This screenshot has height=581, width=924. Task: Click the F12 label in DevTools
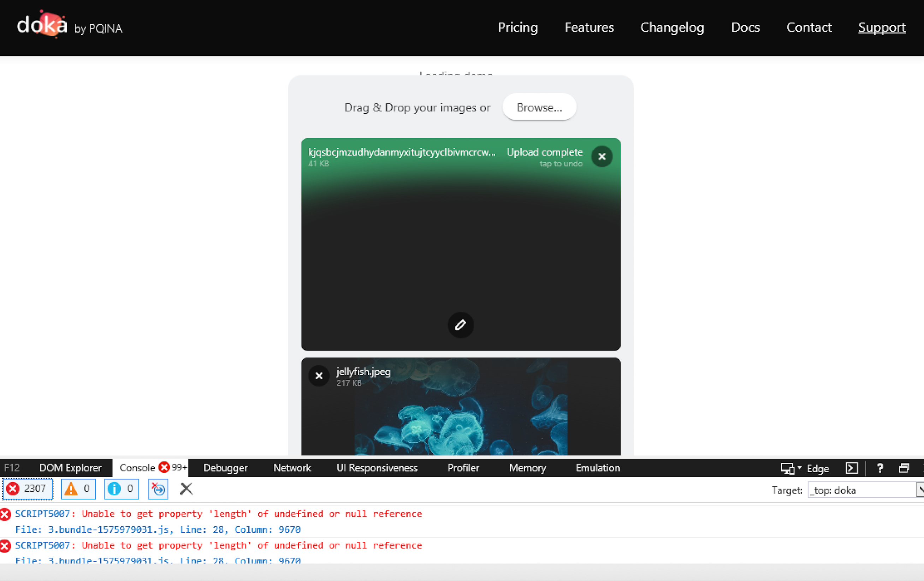click(x=12, y=468)
